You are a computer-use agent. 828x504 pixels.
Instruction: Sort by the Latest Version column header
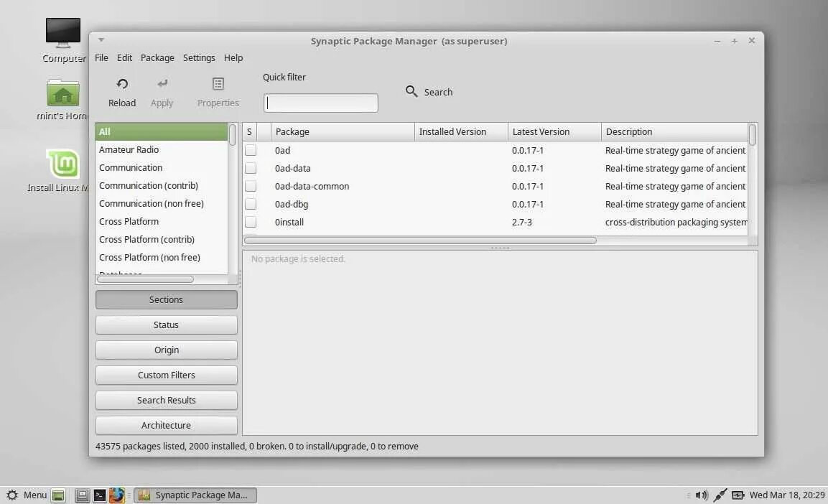(554, 132)
